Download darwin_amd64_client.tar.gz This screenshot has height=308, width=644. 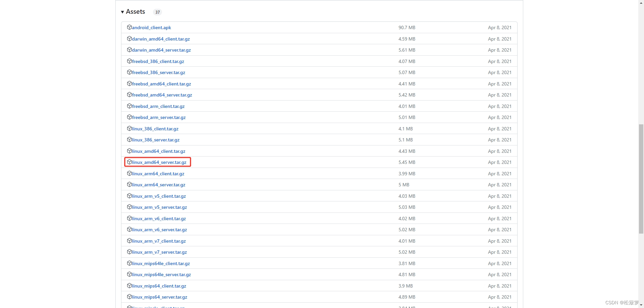tap(161, 39)
